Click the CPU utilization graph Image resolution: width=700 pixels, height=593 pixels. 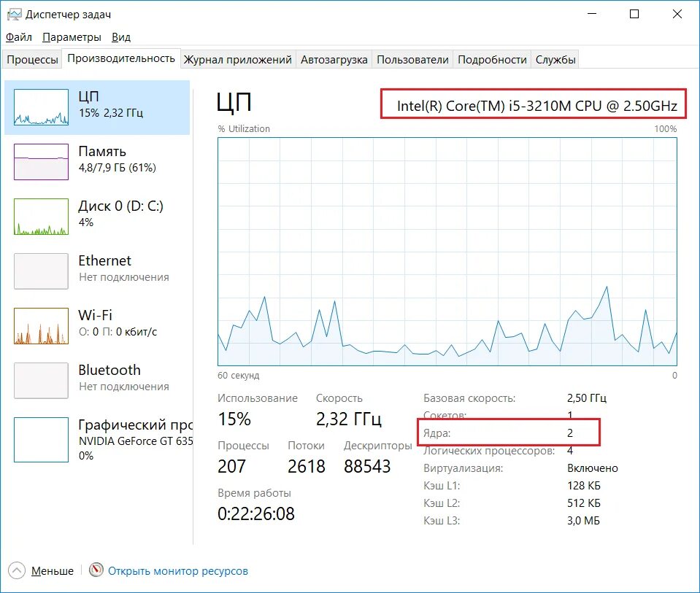click(x=447, y=252)
